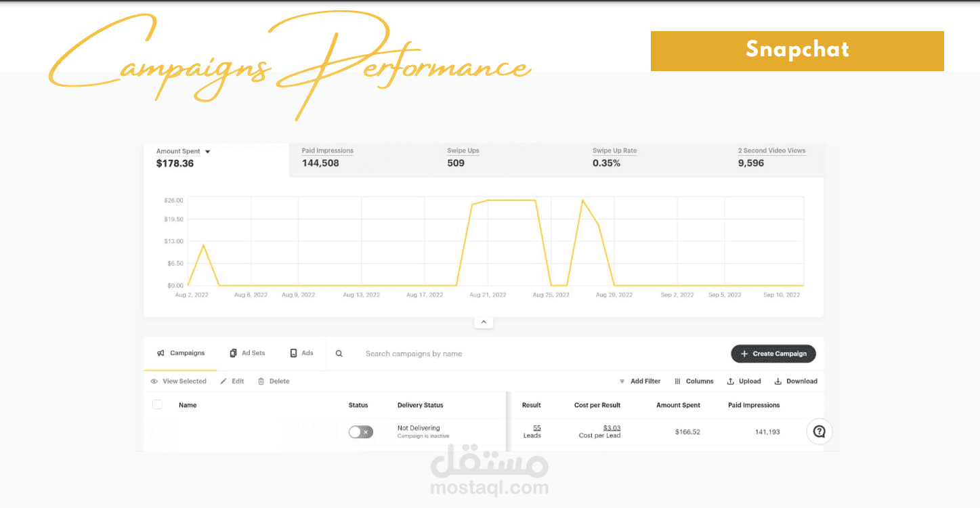
Task: Open the $3.03 cost per lead link
Action: 612,428
